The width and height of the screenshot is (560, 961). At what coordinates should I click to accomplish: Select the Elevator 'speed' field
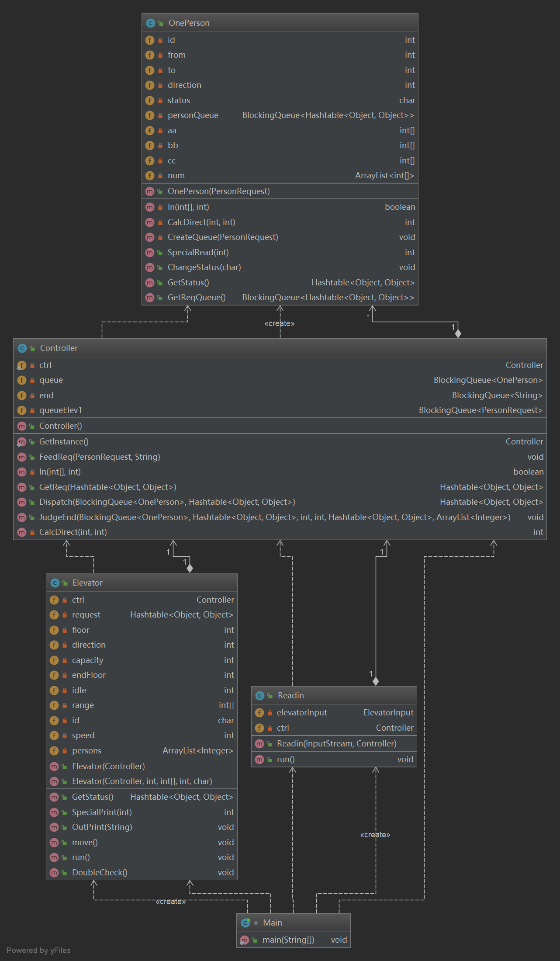click(x=142, y=735)
